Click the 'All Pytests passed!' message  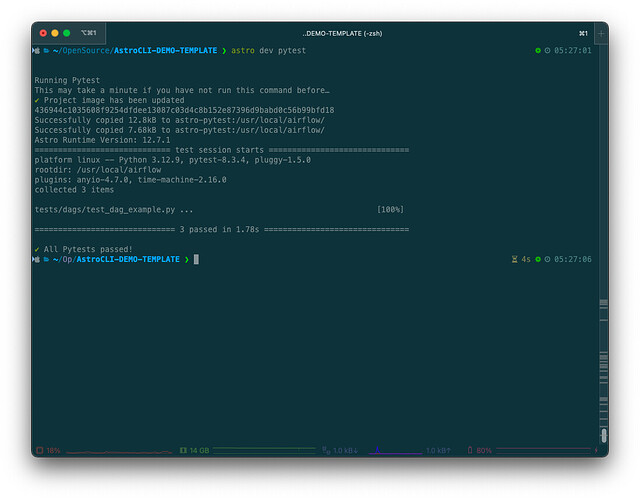[x=88, y=249]
